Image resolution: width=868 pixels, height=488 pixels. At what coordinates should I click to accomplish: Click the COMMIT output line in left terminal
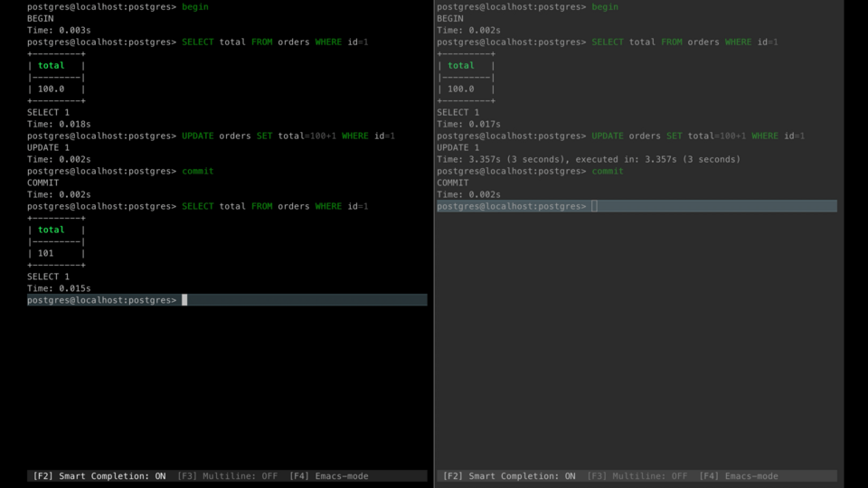(x=42, y=183)
